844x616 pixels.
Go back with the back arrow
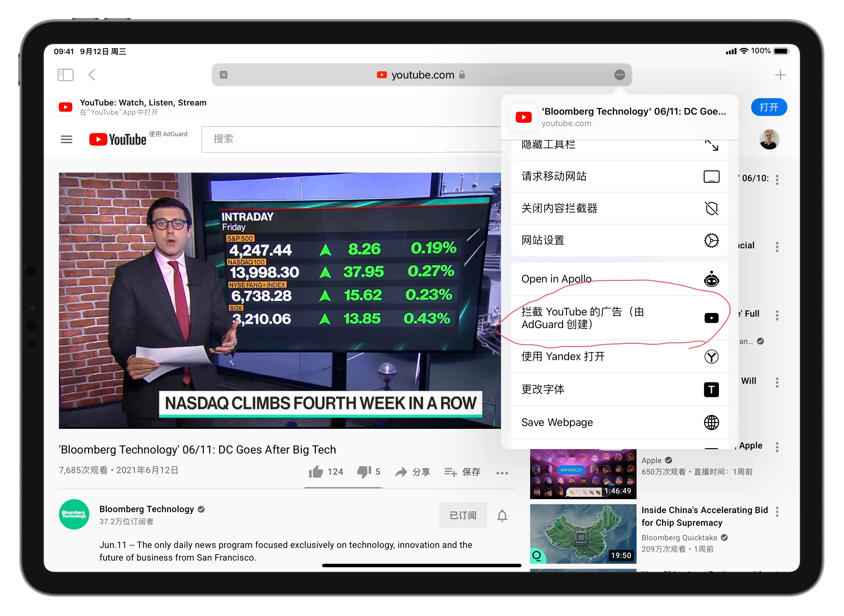point(92,74)
